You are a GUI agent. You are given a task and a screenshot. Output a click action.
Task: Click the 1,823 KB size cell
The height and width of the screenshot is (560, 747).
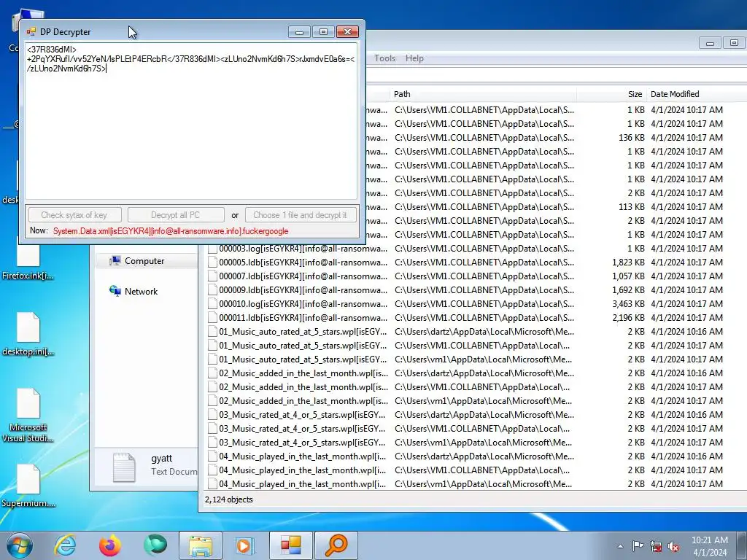click(x=628, y=262)
